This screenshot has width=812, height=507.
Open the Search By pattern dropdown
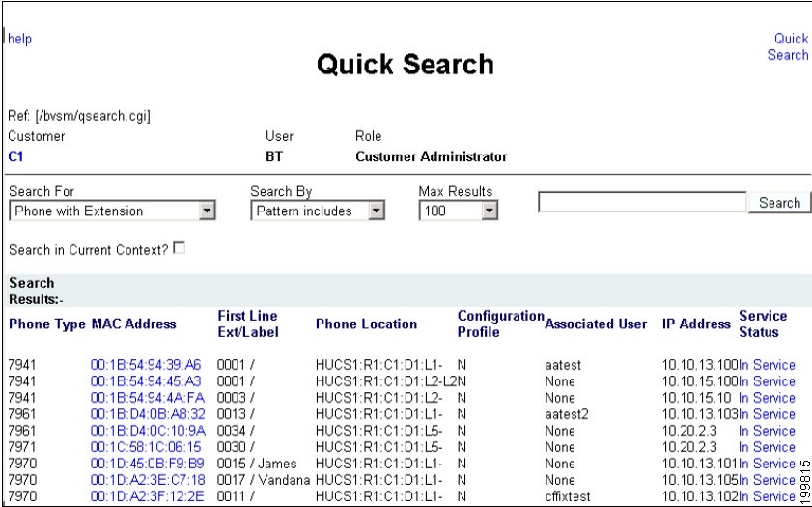(318, 211)
